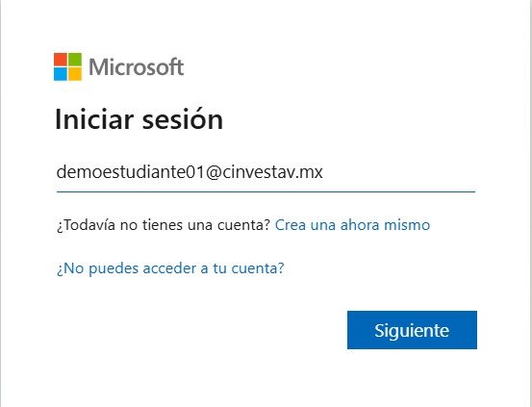
Task: Click the red square of Microsoft logo
Action: tap(61, 60)
